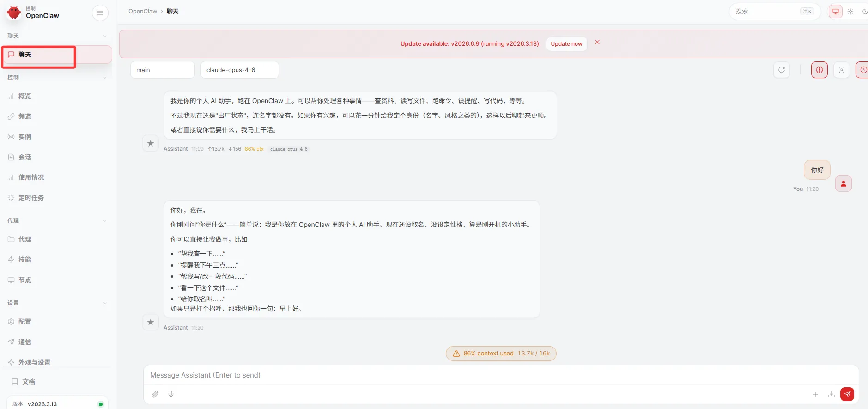Export chat with download icon
Screen dimensions: 868x409
pyautogui.click(x=832, y=394)
